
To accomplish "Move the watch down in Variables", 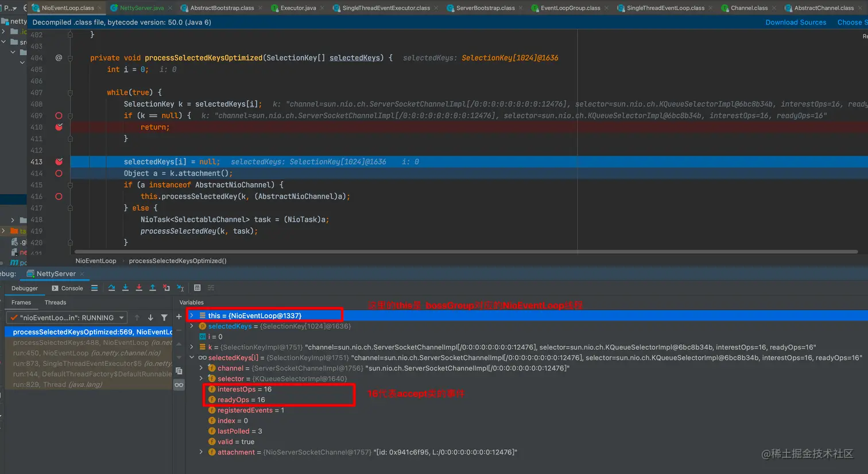I will (x=179, y=357).
